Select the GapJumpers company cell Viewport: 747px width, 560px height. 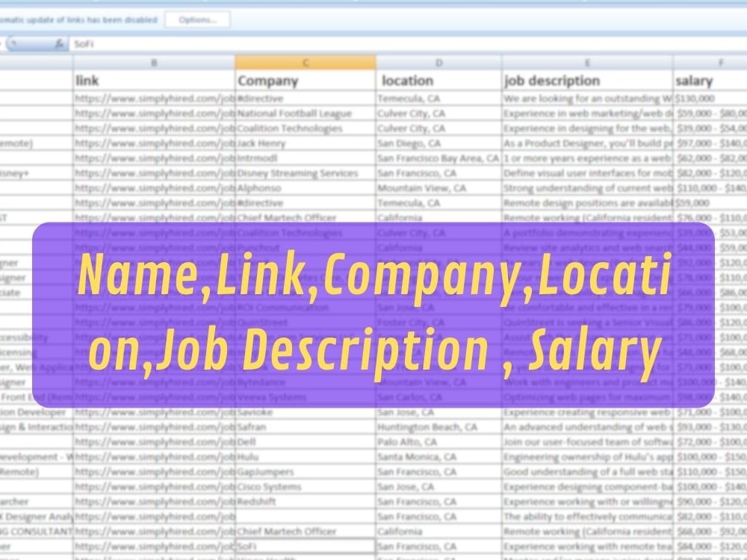pos(306,472)
